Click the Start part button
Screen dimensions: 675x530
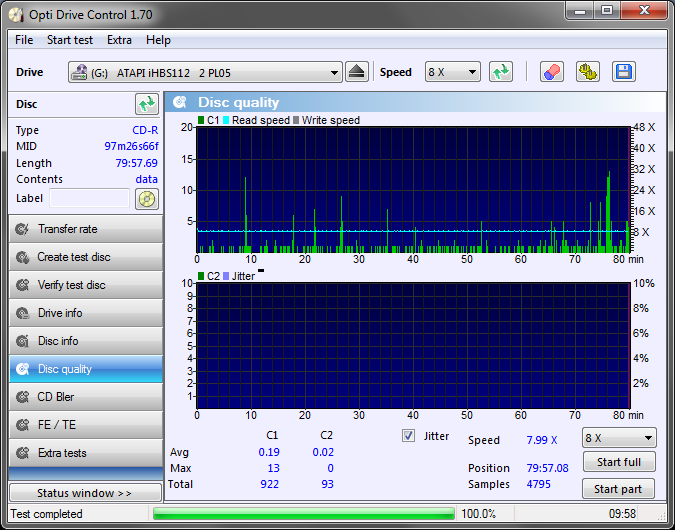click(x=618, y=489)
